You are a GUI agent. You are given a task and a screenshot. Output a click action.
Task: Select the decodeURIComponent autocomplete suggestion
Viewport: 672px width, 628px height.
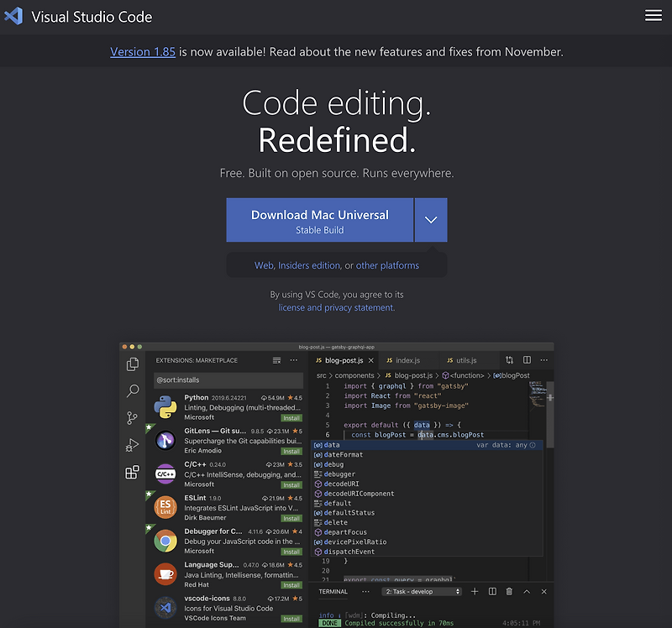tap(428, 494)
